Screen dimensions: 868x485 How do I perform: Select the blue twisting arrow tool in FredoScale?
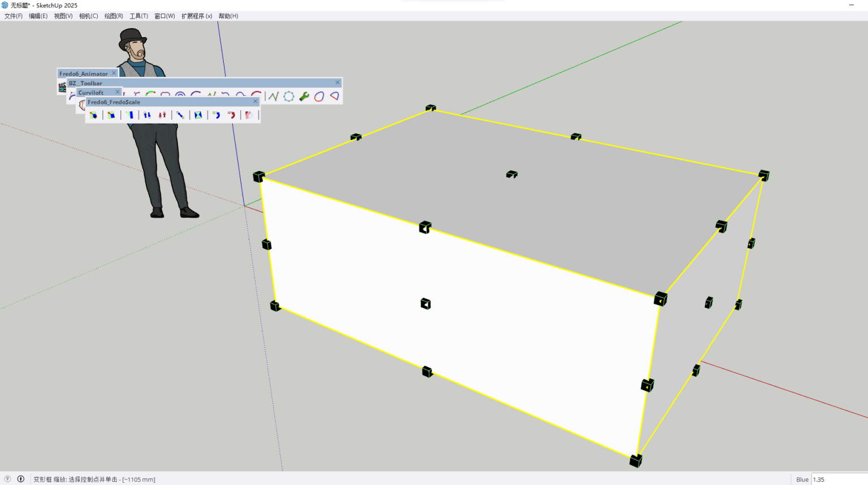(217, 115)
